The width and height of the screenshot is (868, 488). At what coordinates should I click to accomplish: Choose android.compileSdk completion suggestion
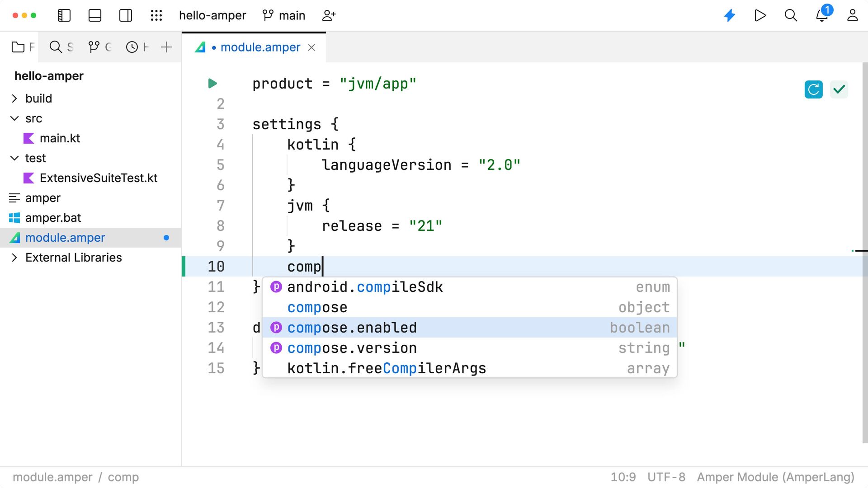(x=469, y=287)
